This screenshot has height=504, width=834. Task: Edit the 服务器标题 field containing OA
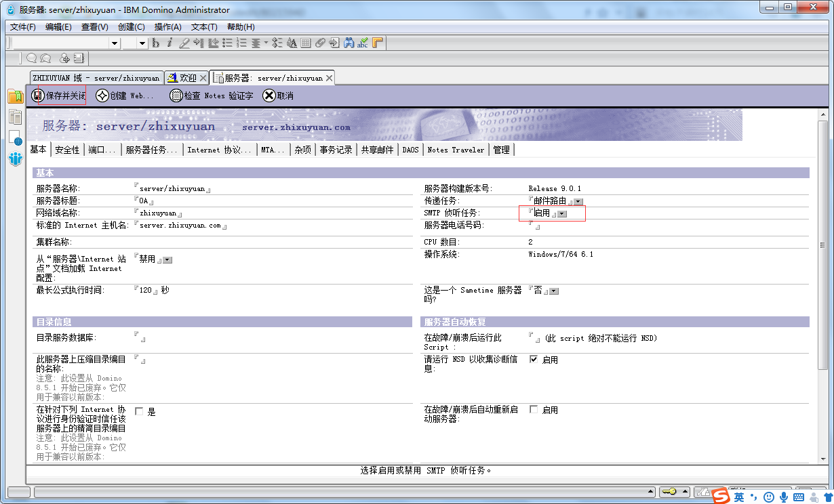click(144, 201)
